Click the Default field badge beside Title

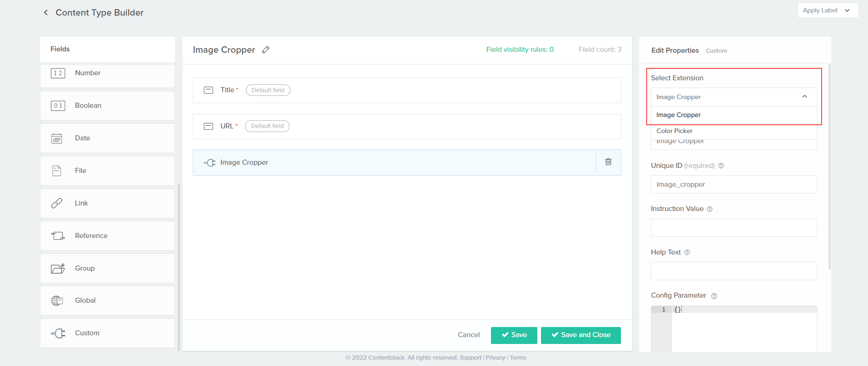click(268, 90)
